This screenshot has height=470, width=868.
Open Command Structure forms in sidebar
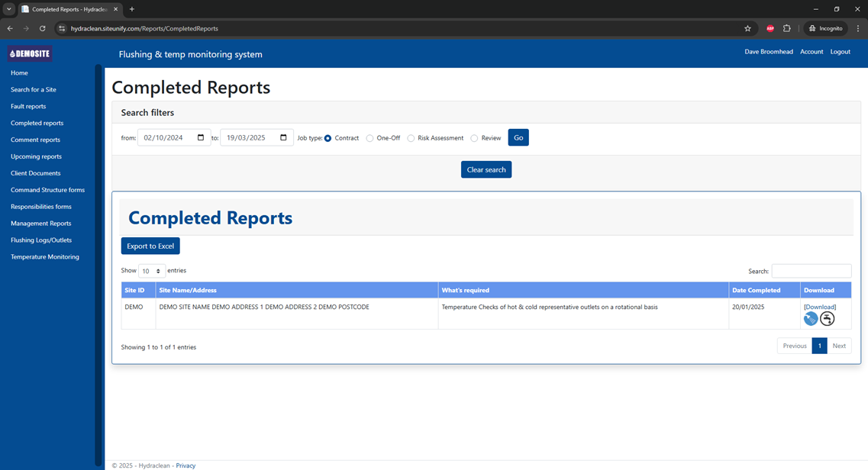click(47, 190)
